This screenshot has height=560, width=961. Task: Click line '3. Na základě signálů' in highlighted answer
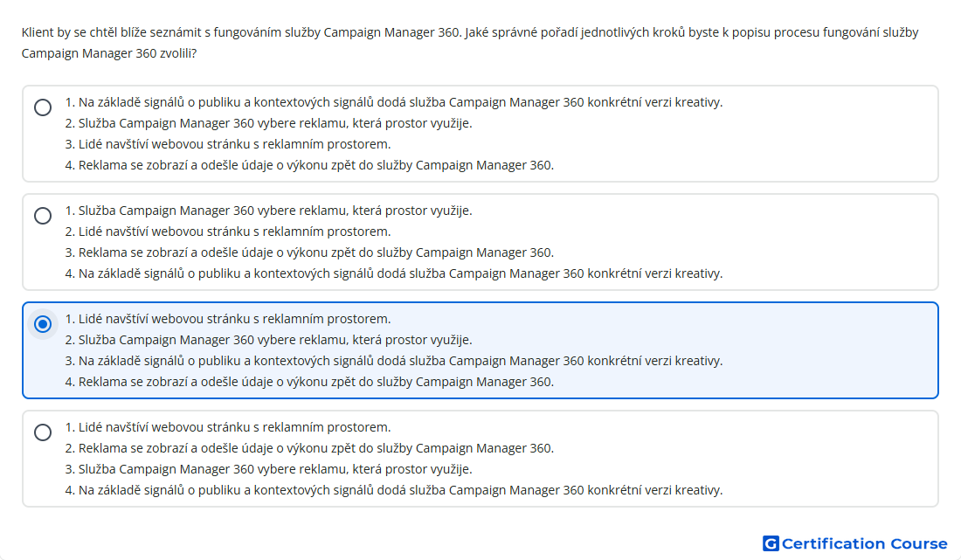(394, 361)
